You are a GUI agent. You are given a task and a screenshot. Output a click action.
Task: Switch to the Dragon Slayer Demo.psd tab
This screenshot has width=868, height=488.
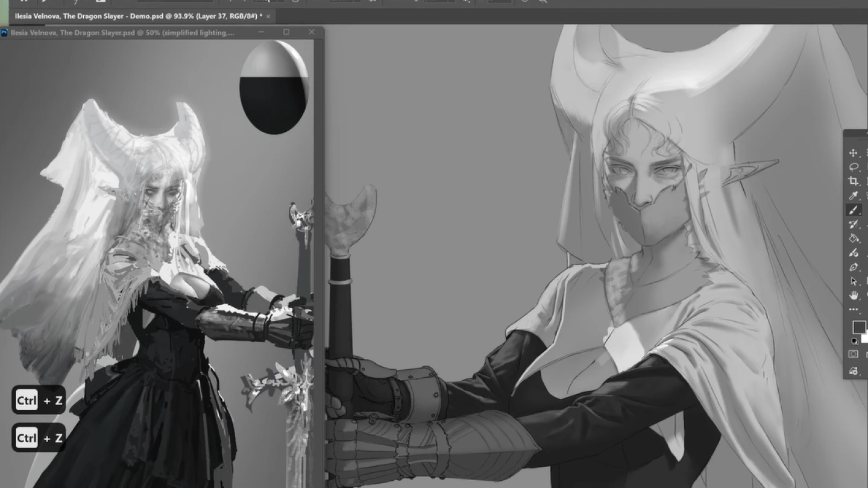pos(133,16)
